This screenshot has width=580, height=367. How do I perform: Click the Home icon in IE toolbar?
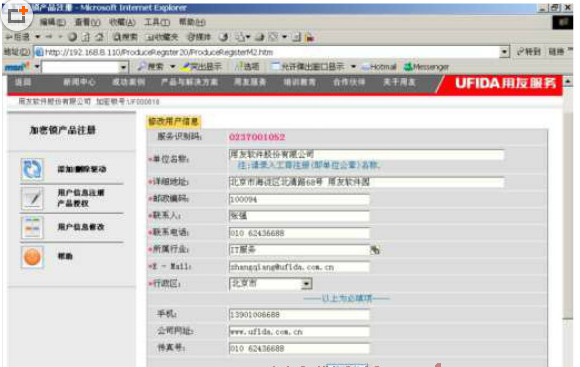pos(100,37)
